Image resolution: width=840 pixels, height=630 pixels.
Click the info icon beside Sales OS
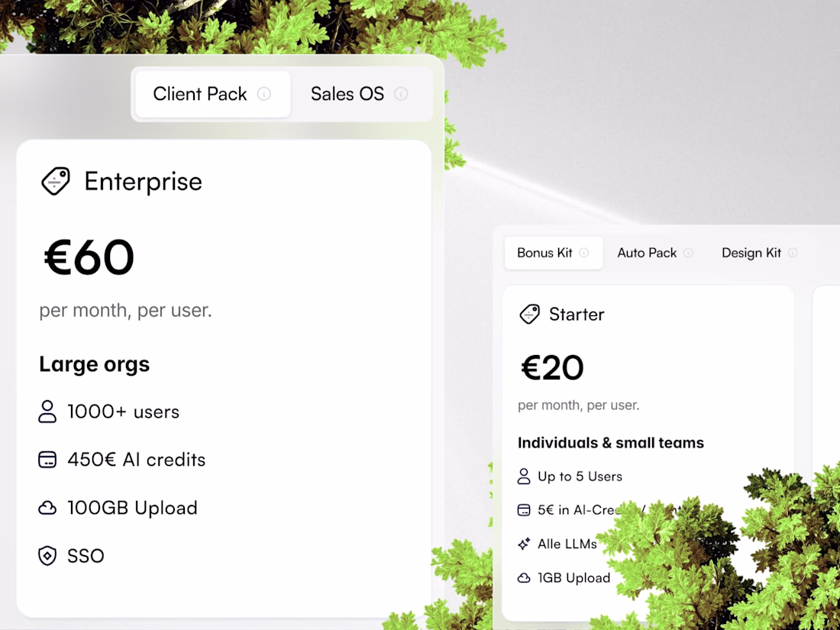click(x=401, y=94)
